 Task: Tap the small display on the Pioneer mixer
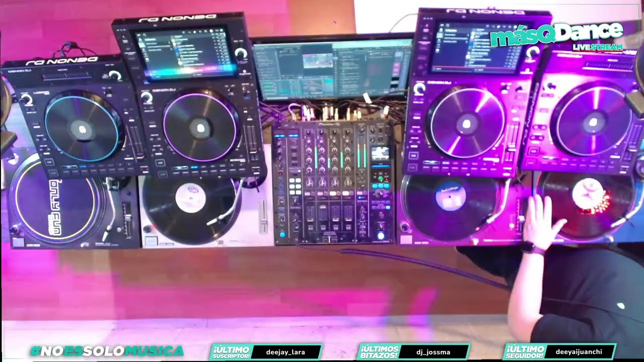tap(380, 153)
